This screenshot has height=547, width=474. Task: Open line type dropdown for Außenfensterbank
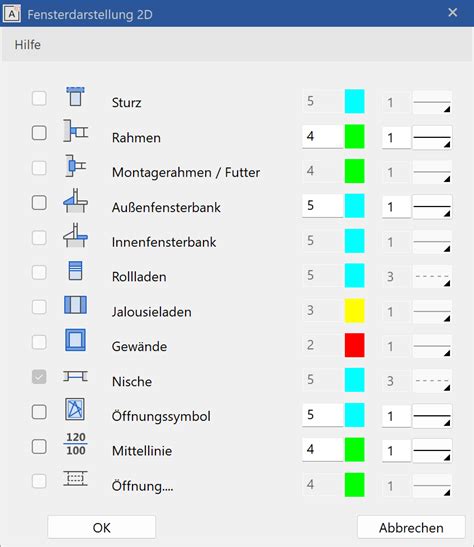(x=432, y=207)
